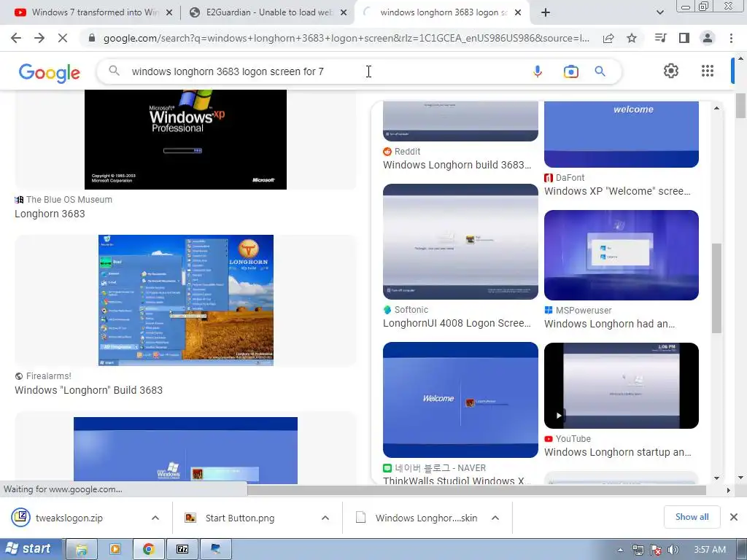This screenshot has height=560, width=747.
Task: Open Windows XP Professional boot image
Action: 186,139
